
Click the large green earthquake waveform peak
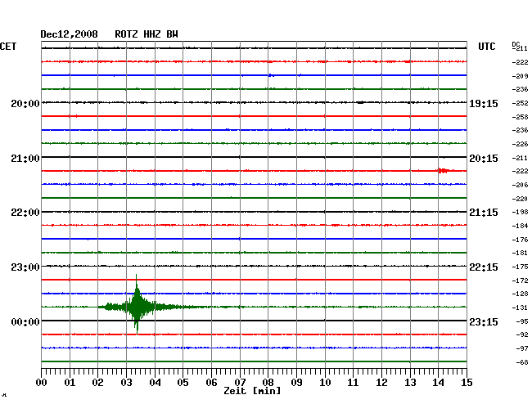tap(137, 305)
